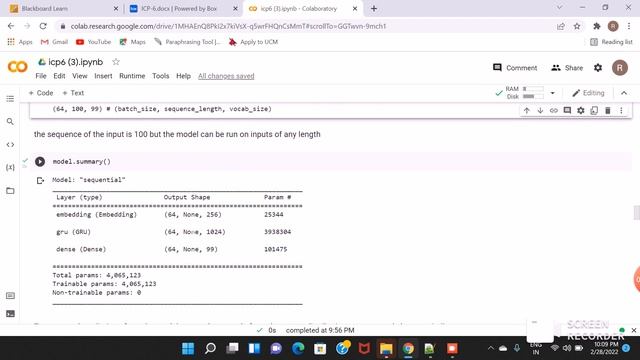Move cell up with arrow icon
Image resolution: width=640 pixels, height=360 pixels.
(527, 110)
